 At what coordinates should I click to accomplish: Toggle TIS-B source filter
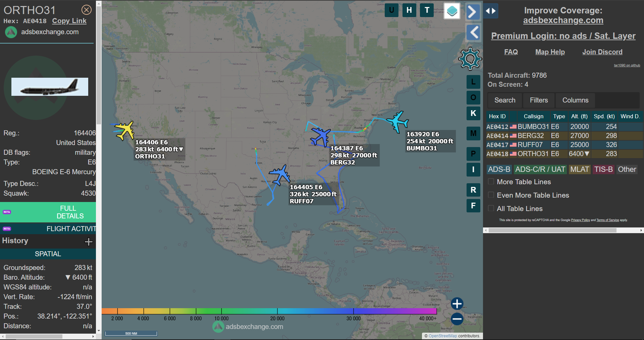603,169
